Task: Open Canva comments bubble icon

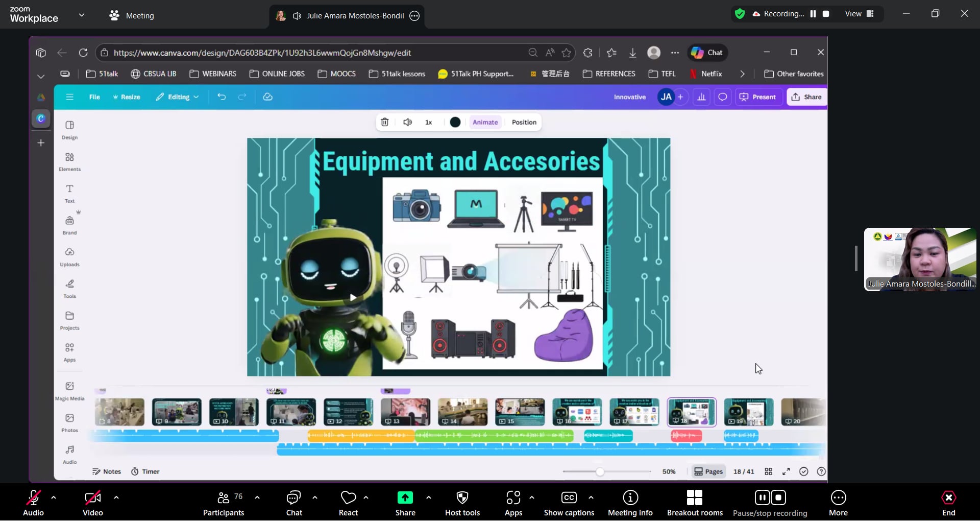Action: tap(722, 97)
